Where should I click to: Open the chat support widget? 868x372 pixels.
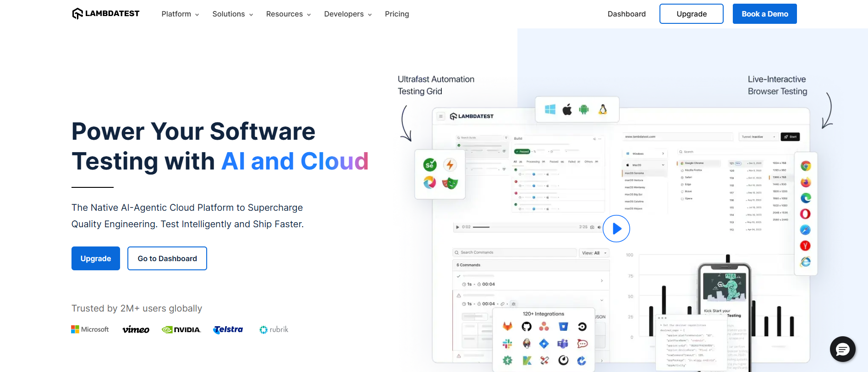[842, 349]
